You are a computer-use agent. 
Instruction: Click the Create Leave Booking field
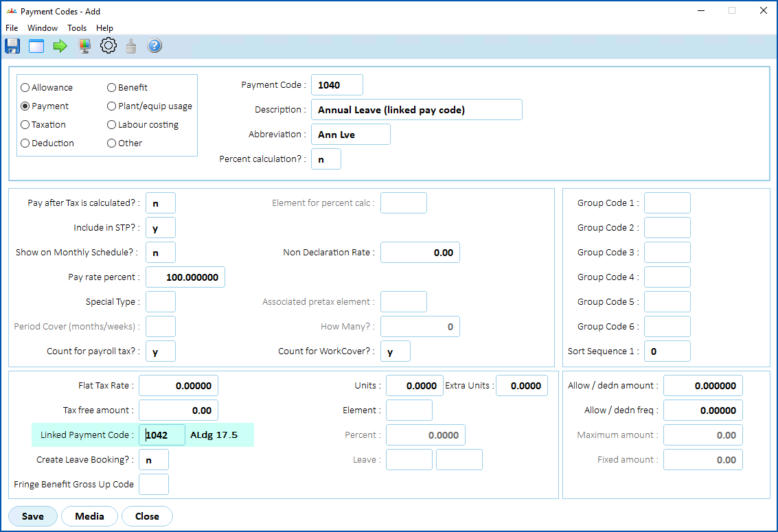153,460
